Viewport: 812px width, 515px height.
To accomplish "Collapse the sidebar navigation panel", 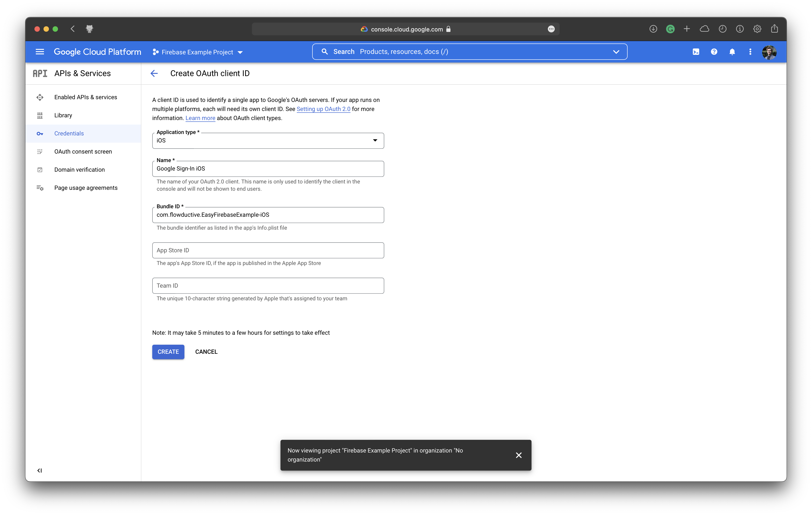I will (x=39, y=471).
